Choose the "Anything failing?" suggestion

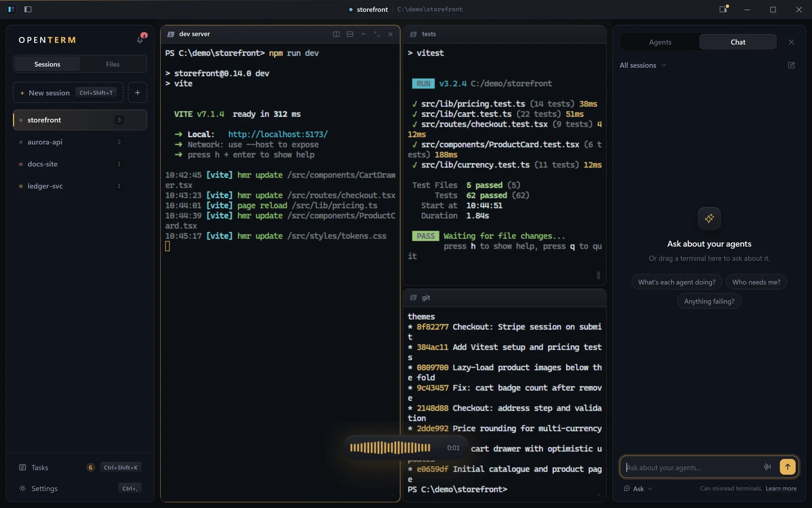(x=709, y=301)
